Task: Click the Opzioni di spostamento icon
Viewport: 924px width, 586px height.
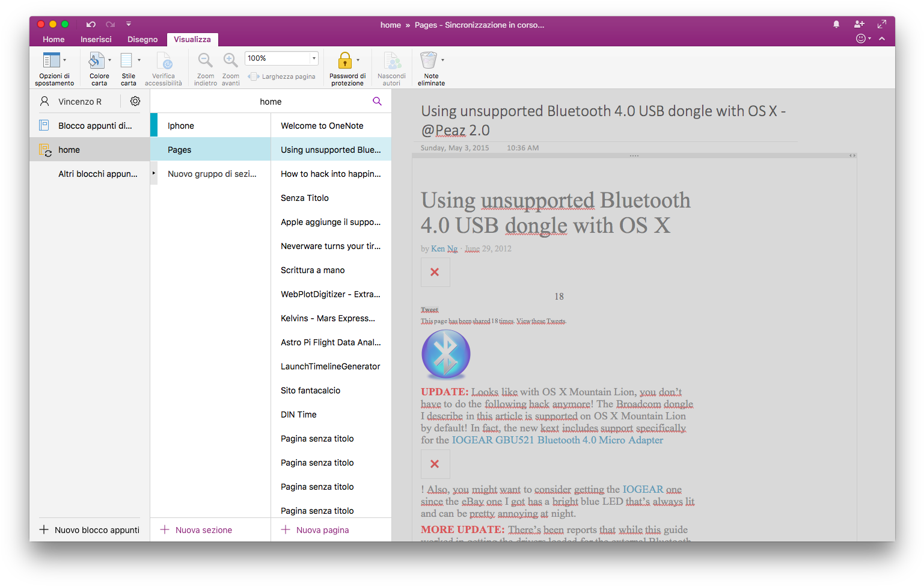Action: pos(51,60)
